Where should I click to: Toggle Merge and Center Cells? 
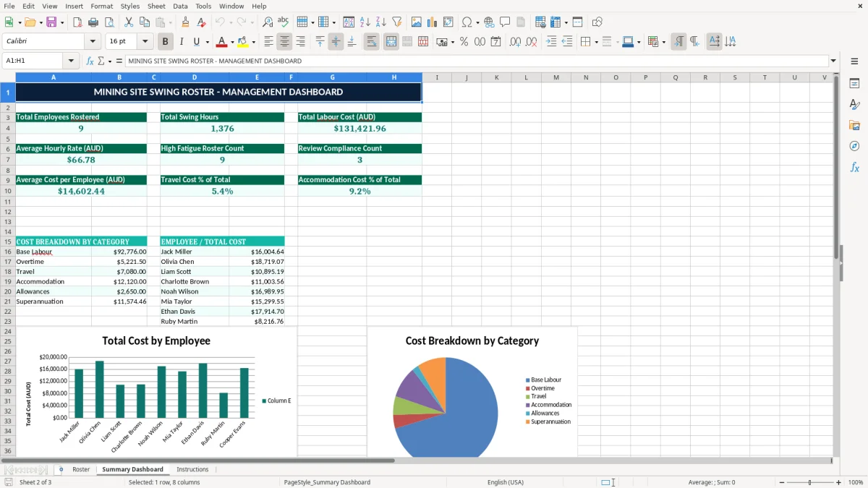point(391,42)
